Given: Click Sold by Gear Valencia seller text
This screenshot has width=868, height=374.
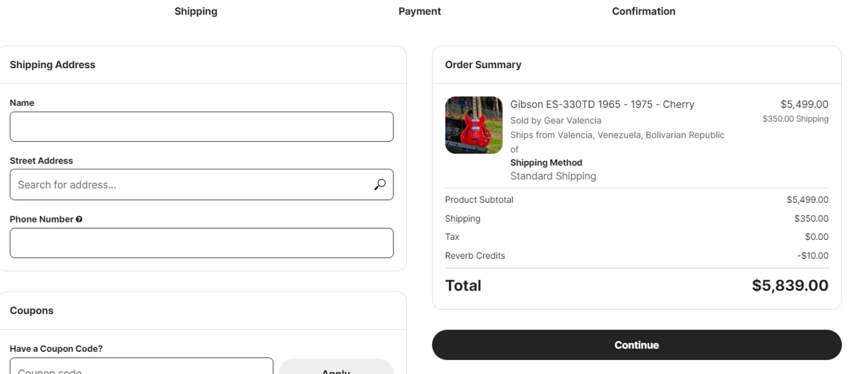Looking at the screenshot, I should (x=556, y=120).
